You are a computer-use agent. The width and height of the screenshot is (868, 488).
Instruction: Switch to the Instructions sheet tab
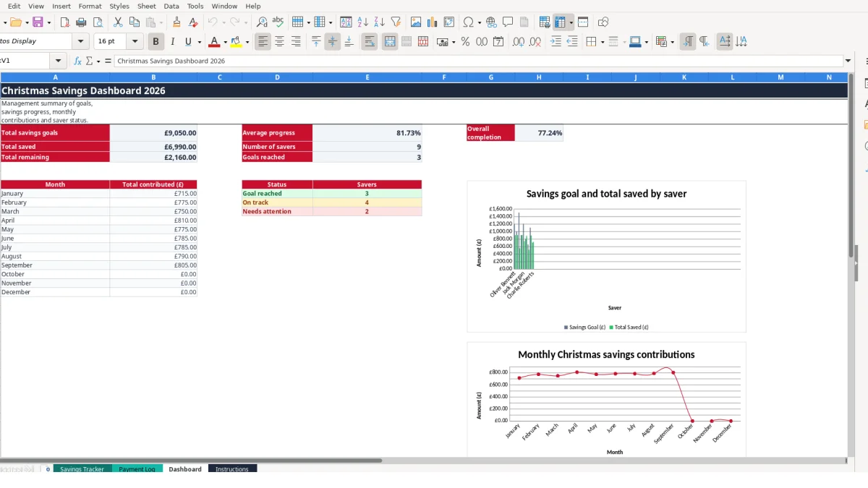[x=232, y=469]
